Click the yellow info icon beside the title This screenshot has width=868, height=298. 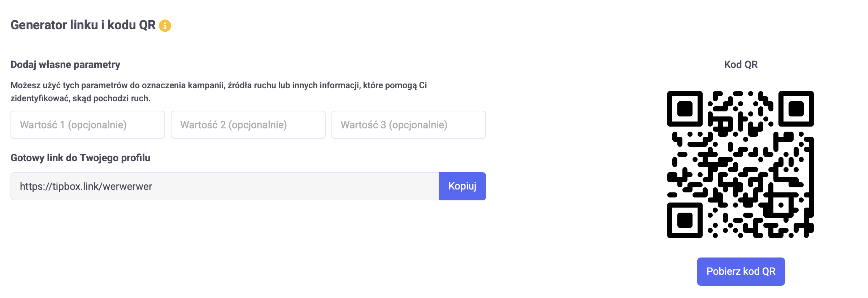[165, 26]
